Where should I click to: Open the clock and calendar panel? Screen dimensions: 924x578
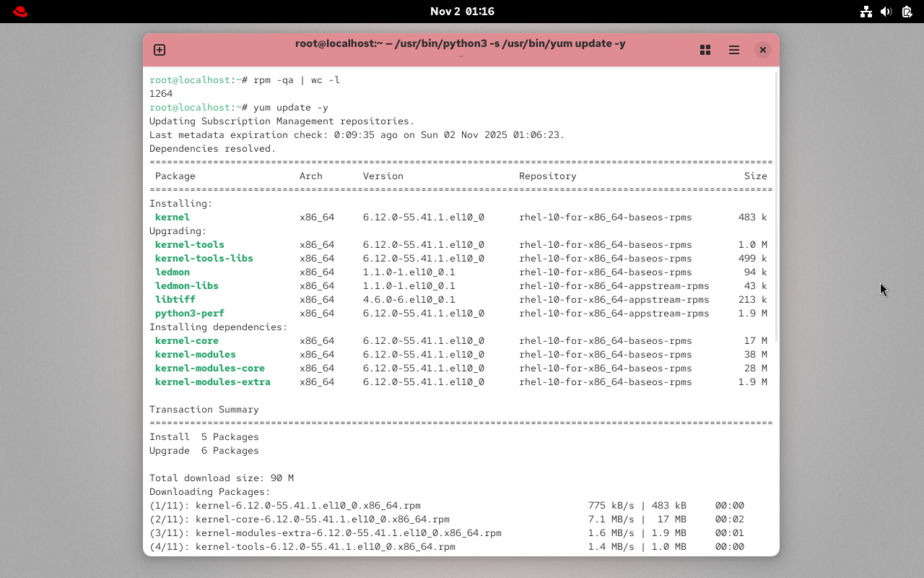pos(462,12)
